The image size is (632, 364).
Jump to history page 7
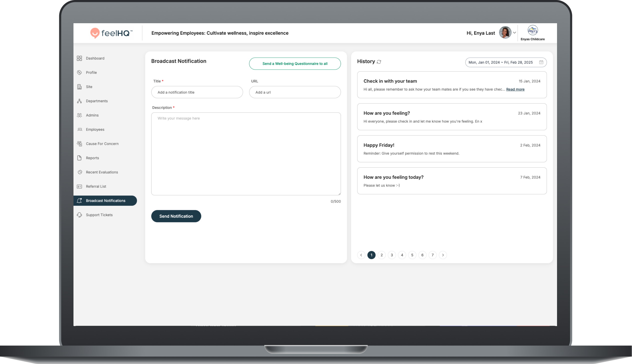pos(433,255)
